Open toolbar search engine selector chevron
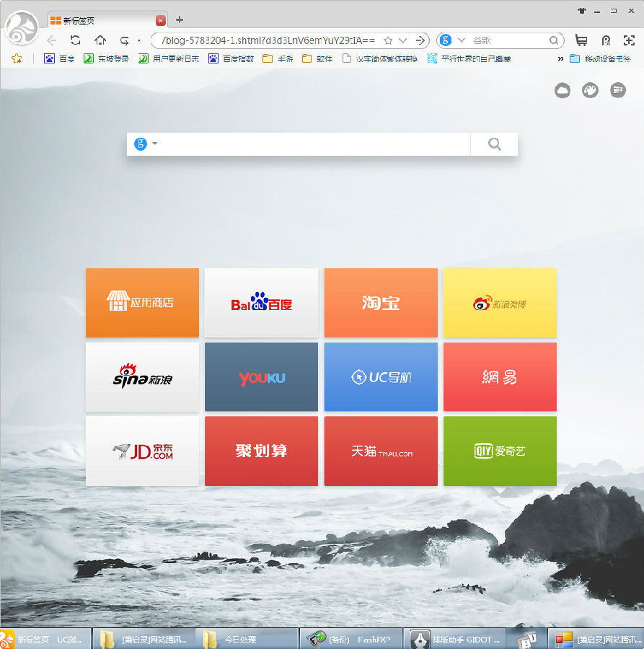This screenshot has height=649, width=644. click(x=461, y=40)
